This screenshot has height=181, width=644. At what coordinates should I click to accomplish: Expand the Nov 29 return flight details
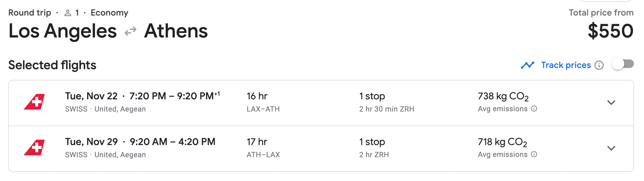[611, 148]
